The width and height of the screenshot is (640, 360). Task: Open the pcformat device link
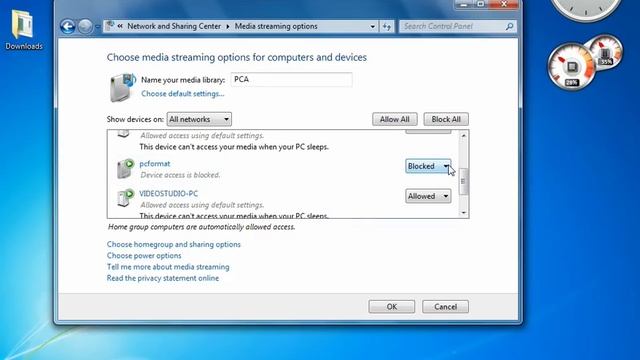coord(155,164)
